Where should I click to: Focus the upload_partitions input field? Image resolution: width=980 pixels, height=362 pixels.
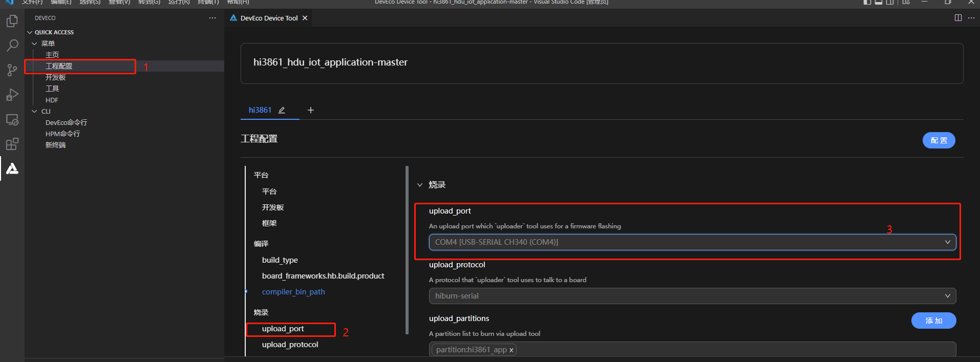click(x=692, y=350)
